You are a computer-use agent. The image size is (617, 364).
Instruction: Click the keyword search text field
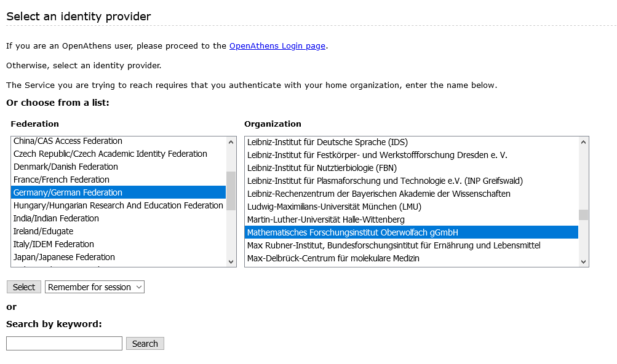[64, 344]
